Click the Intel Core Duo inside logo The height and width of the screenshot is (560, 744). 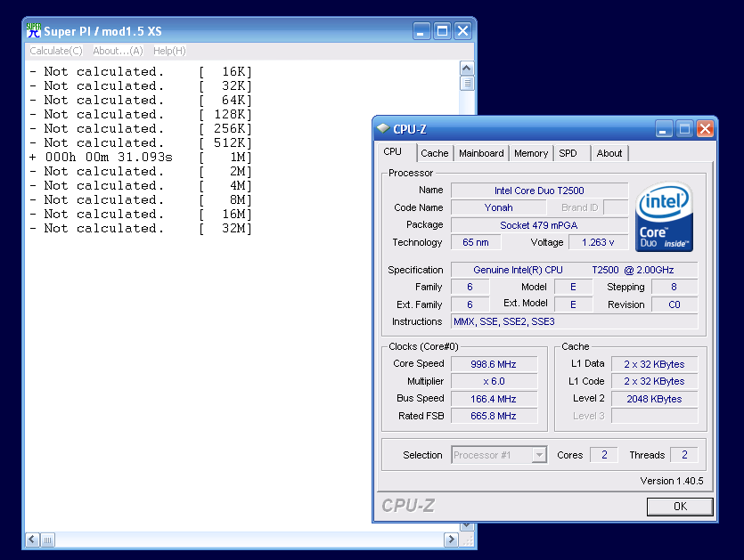665,216
